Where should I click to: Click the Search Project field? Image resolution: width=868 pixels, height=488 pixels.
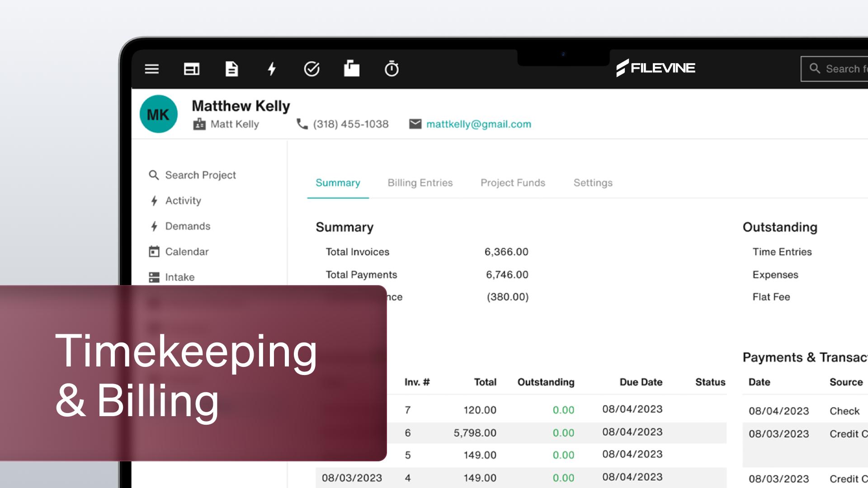[200, 175]
